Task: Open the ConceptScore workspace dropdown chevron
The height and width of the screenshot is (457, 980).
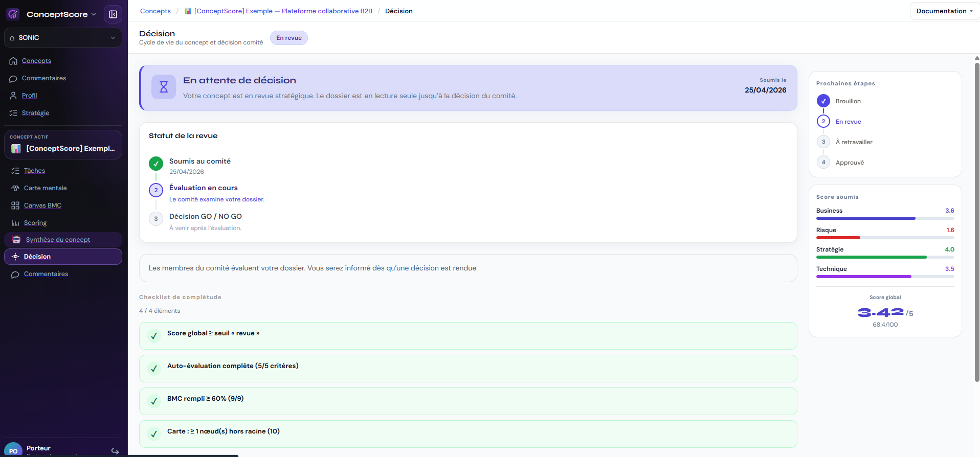Action: pos(94,14)
